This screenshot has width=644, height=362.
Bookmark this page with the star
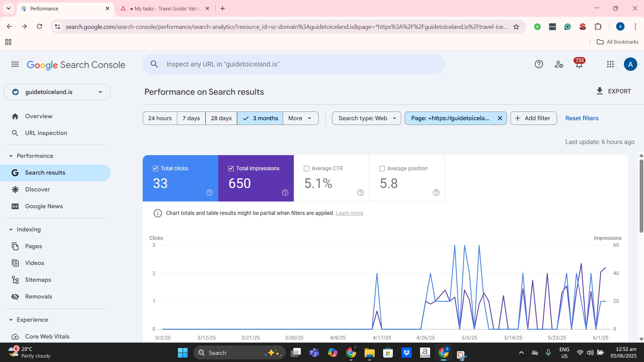tap(516, 27)
